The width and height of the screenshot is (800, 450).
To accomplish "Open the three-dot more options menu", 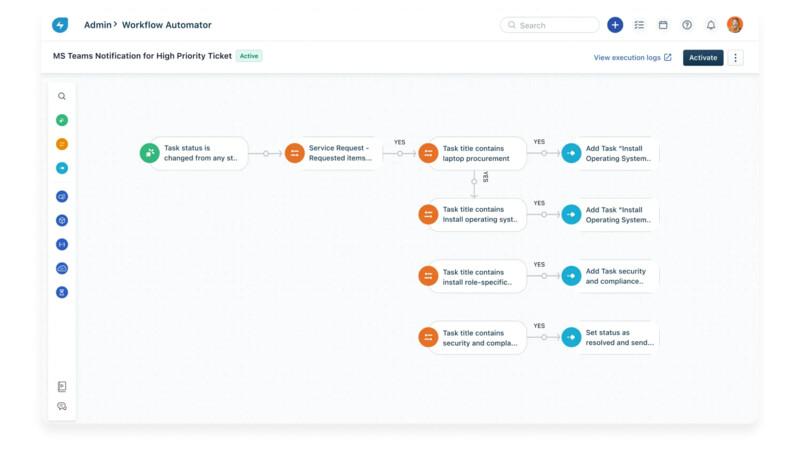I will [x=735, y=58].
